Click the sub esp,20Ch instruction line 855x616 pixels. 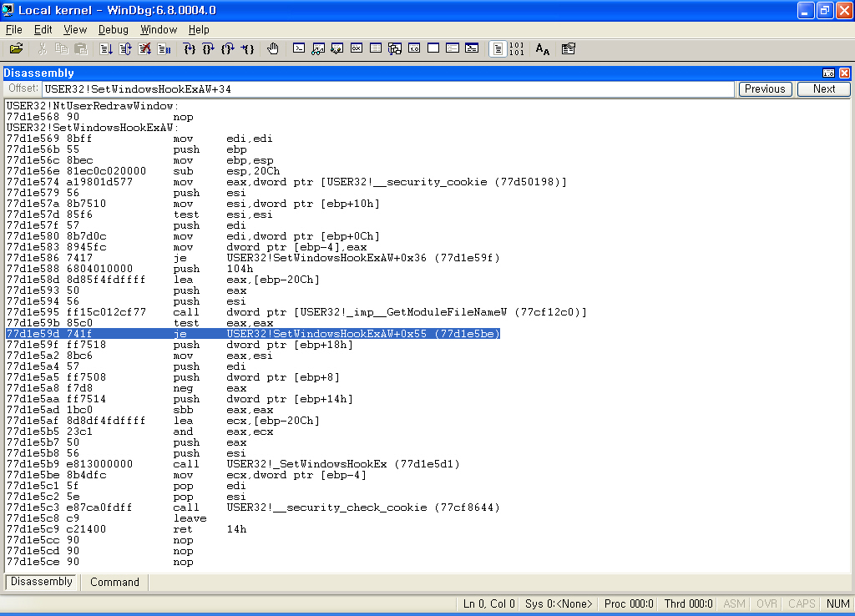(x=144, y=170)
